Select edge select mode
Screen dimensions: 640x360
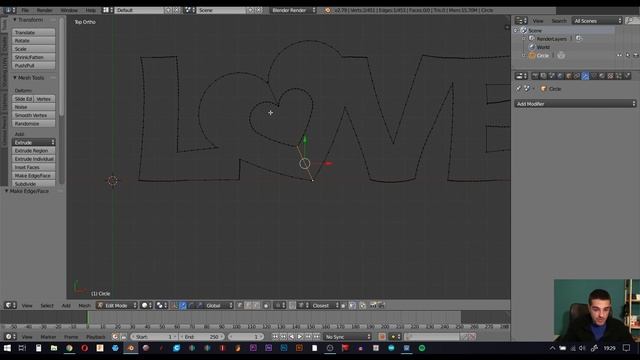click(248, 305)
